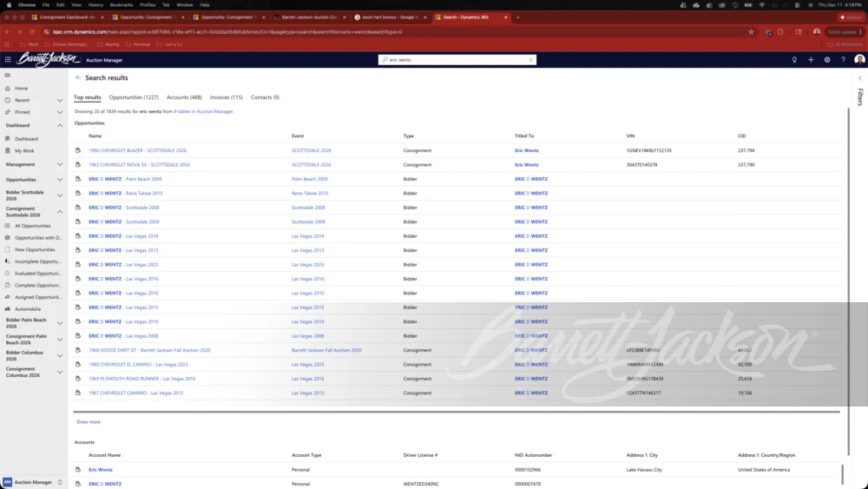Open My Work in the sidebar
Screen dimensions: 868x489
point(24,150)
